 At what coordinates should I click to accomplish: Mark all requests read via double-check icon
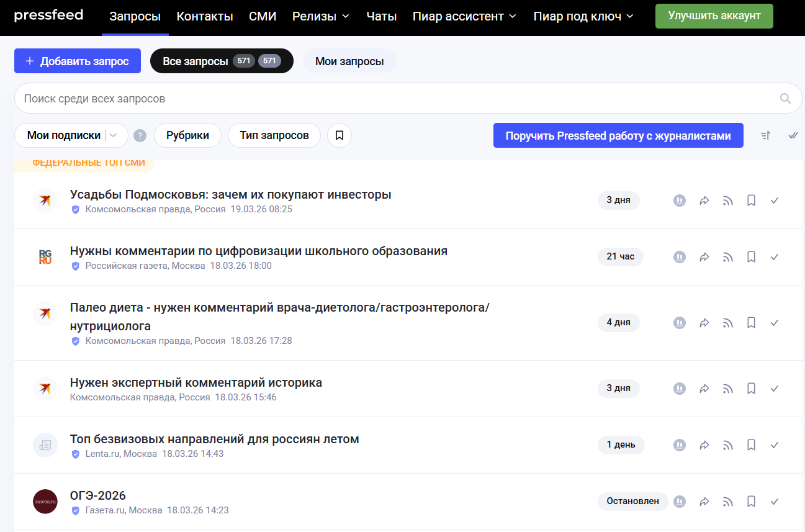click(793, 135)
